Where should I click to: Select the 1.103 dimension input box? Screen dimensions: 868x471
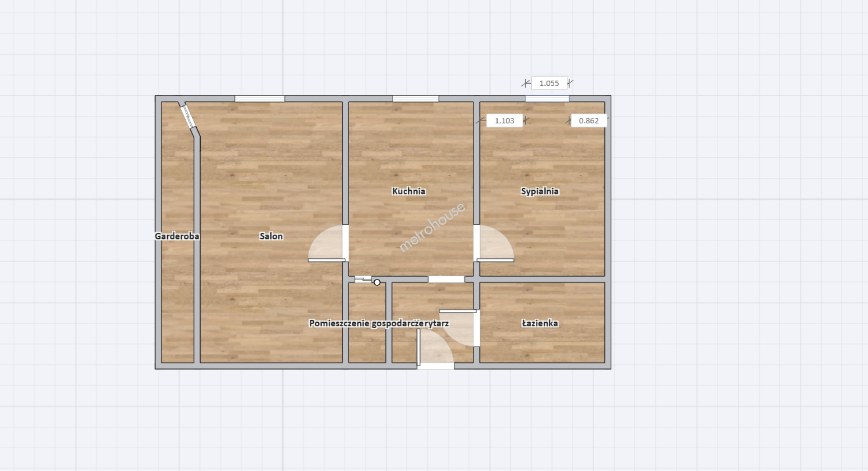click(x=504, y=121)
